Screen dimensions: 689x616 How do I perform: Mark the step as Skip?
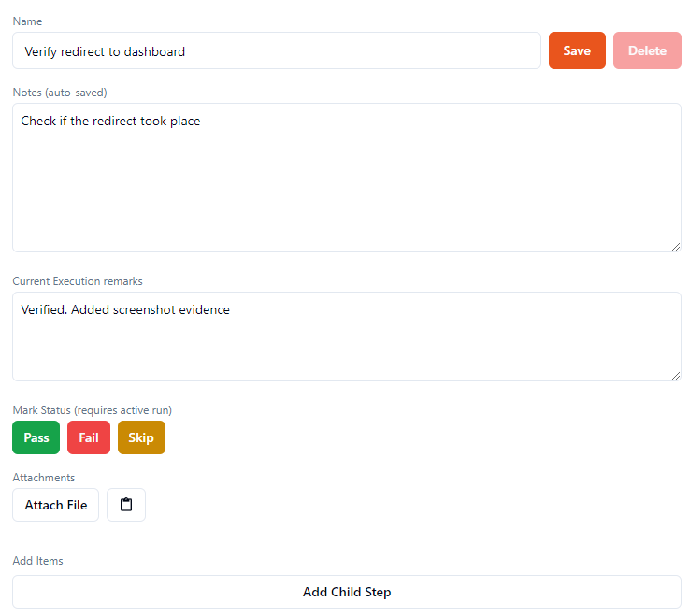141,437
